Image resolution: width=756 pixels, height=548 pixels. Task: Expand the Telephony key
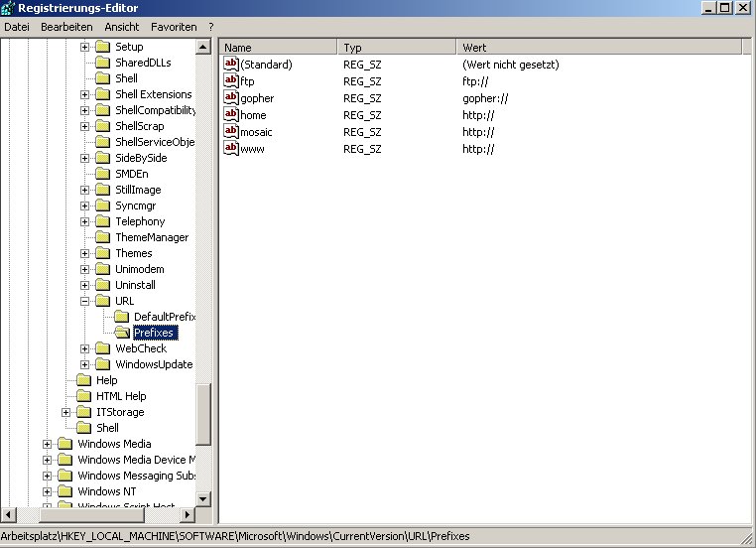point(85,221)
